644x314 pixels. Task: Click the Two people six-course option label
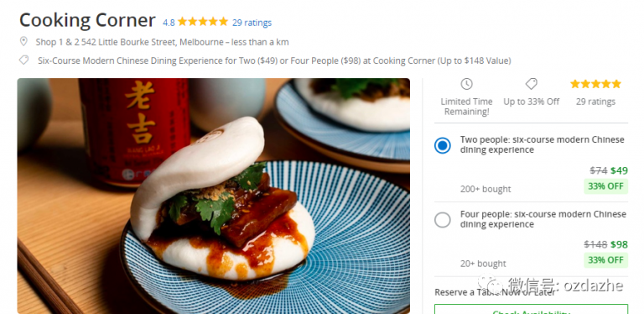tap(543, 144)
